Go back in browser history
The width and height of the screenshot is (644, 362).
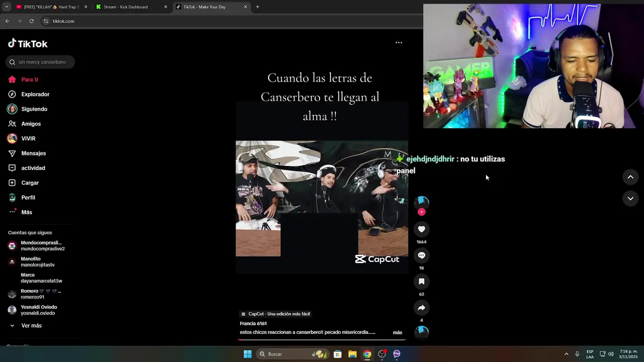click(7, 21)
